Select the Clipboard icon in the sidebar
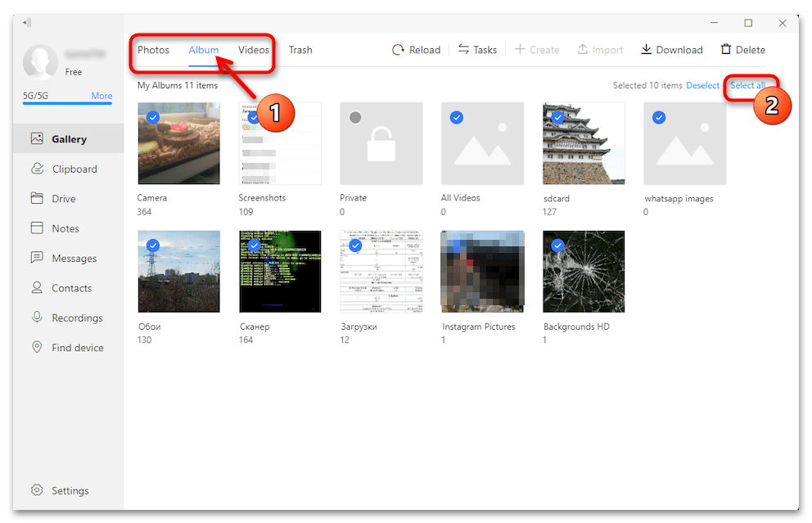 [x=37, y=169]
